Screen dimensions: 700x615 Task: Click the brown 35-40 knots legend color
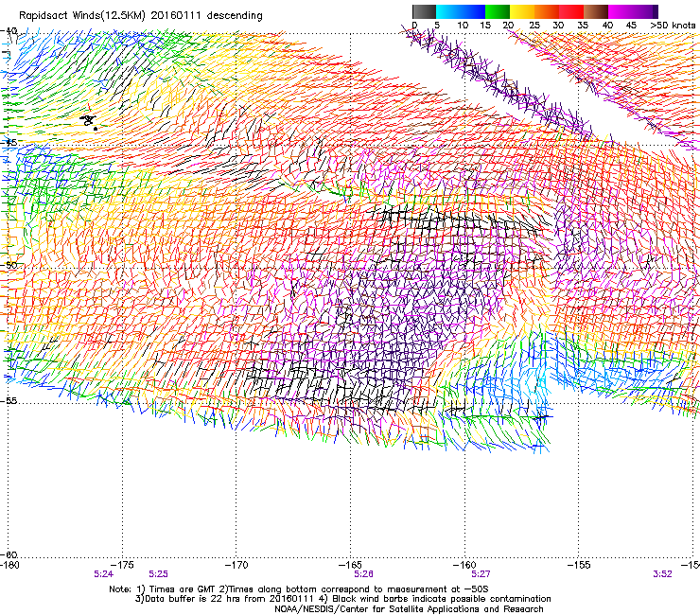click(x=596, y=11)
